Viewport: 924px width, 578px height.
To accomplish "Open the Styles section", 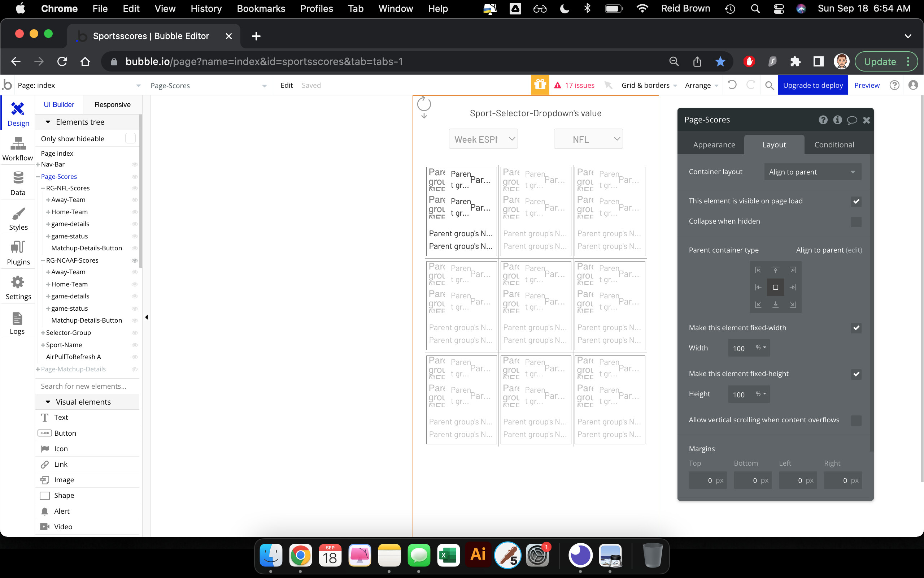I will (x=18, y=218).
